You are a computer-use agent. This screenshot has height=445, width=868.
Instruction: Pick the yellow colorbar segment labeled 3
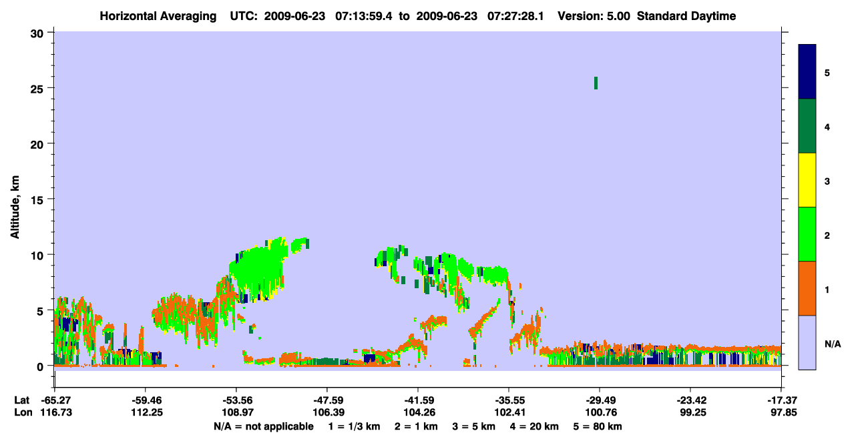pos(807,180)
